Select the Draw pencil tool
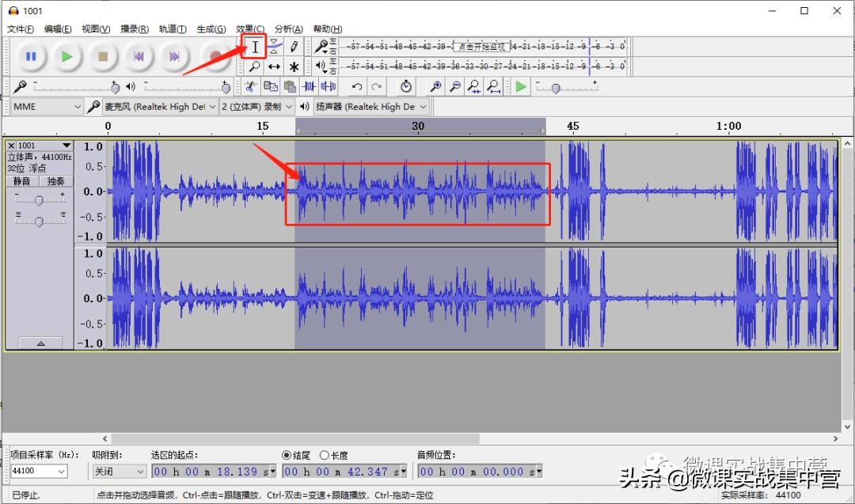This screenshot has width=855, height=504. tap(294, 47)
